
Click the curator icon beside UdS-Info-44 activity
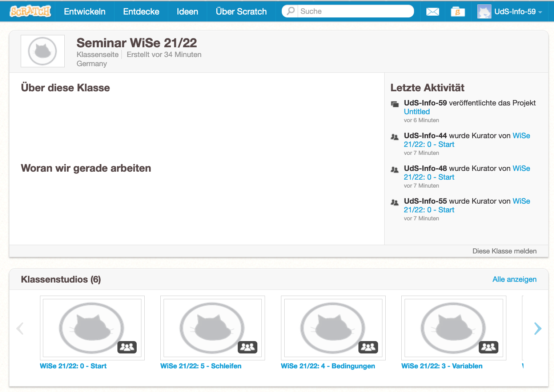395,137
